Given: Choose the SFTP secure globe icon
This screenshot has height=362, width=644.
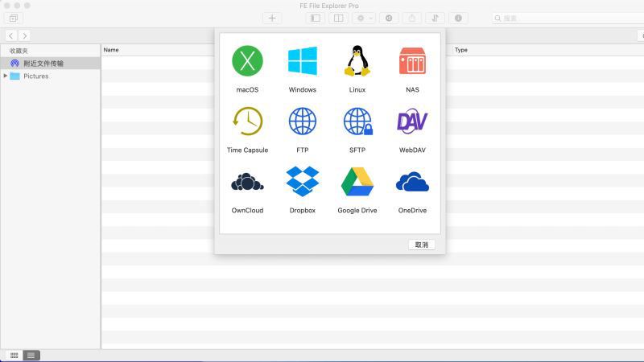Looking at the screenshot, I should (x=357, y=121).
